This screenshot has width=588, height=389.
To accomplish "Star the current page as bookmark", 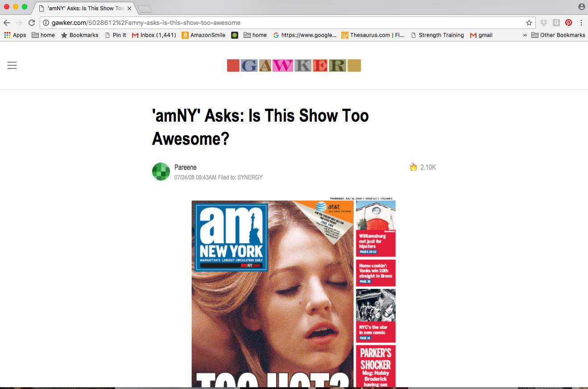I will tap(528, 23).
